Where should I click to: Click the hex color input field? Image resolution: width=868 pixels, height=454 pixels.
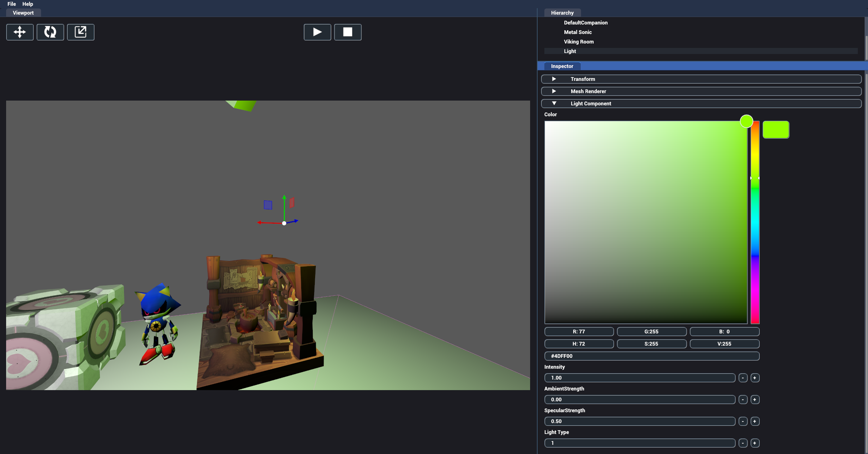[x=651, y=356]
